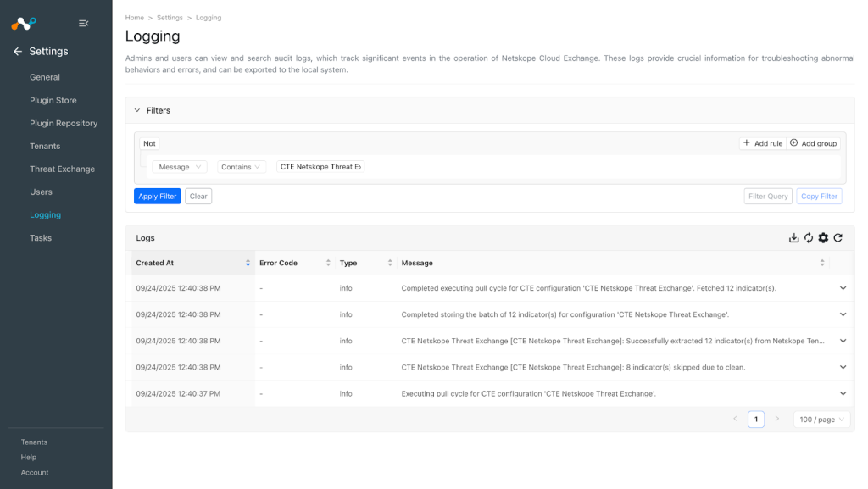The image size is (868, 489).
Task: Sort by Type column arrows
Action: coord(390,264)
